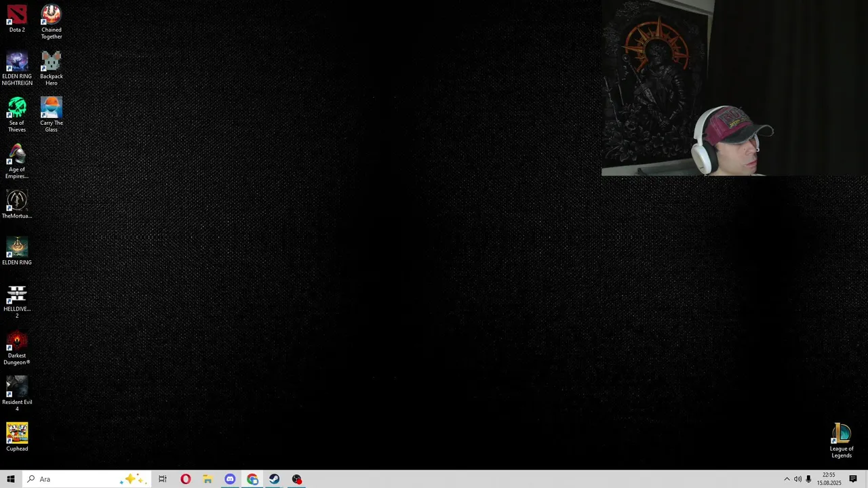Open Discord from the taskbar
Screen dimensions: 868x488
(x=230, y=479)
